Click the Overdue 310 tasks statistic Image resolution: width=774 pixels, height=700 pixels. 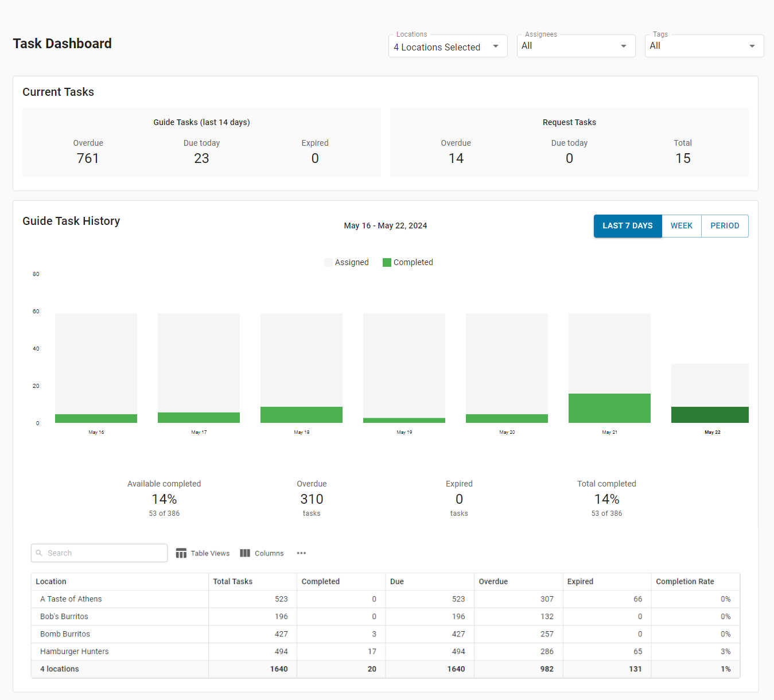(x=312, y=499)
